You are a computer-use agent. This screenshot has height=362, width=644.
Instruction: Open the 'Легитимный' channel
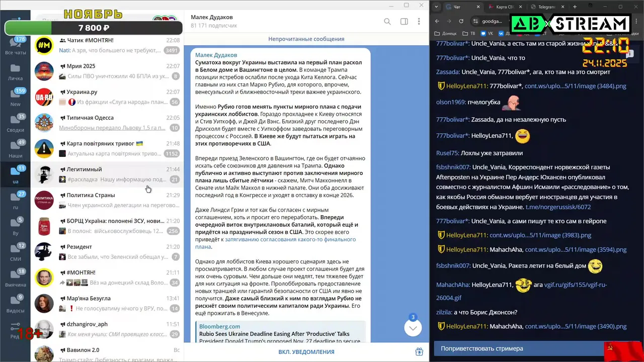click(107, 174)
